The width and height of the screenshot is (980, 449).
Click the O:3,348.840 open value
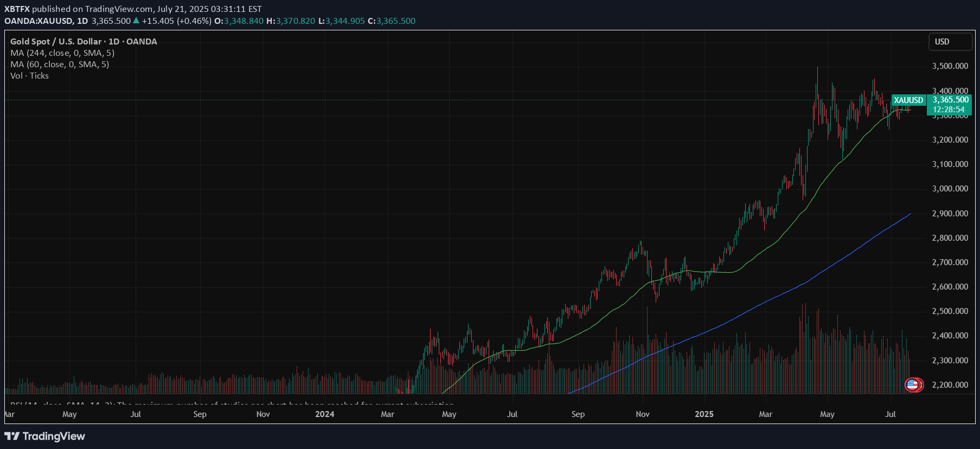pyautogui.click(x=239, y=21)
